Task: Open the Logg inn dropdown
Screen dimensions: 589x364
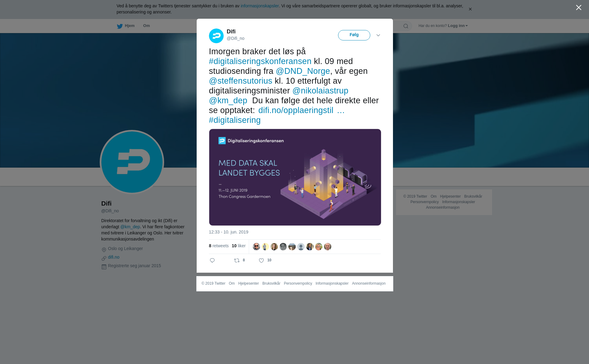Action: tap(457, 26)
